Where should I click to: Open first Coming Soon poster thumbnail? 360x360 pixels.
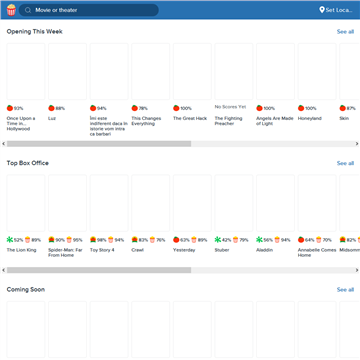26,329
